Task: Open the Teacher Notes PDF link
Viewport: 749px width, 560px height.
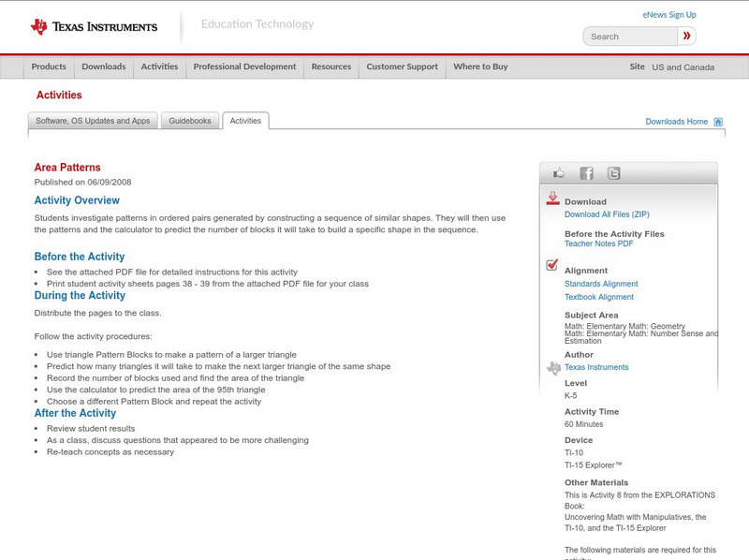Action: pos(598,243)
